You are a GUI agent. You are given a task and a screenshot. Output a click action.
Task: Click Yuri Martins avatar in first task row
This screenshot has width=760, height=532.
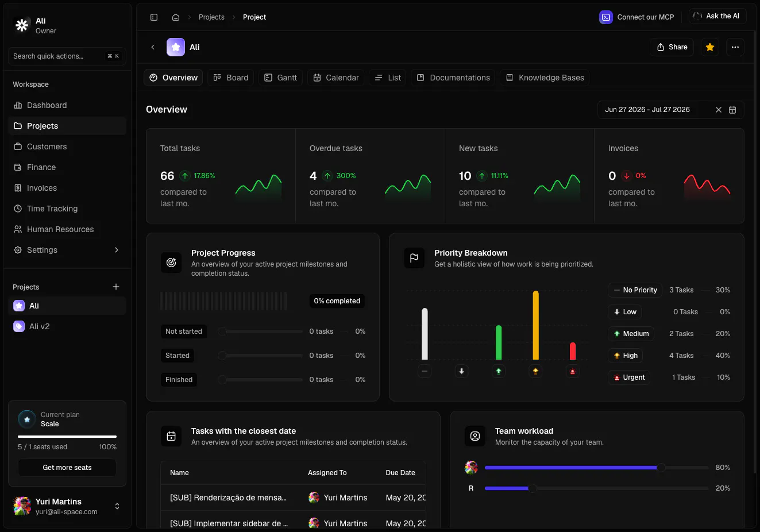point(314,498)
